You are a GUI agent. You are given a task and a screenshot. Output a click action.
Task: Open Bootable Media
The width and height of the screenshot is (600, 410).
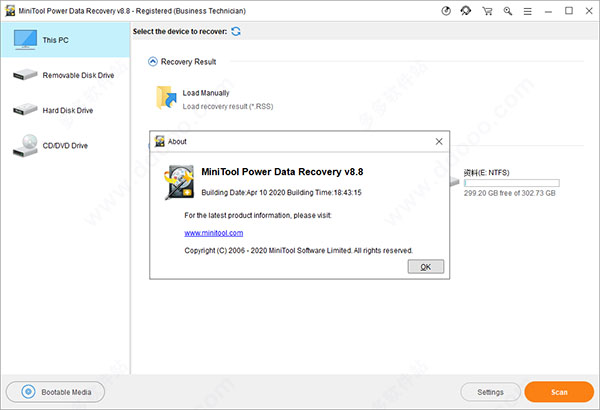point(55,392)
